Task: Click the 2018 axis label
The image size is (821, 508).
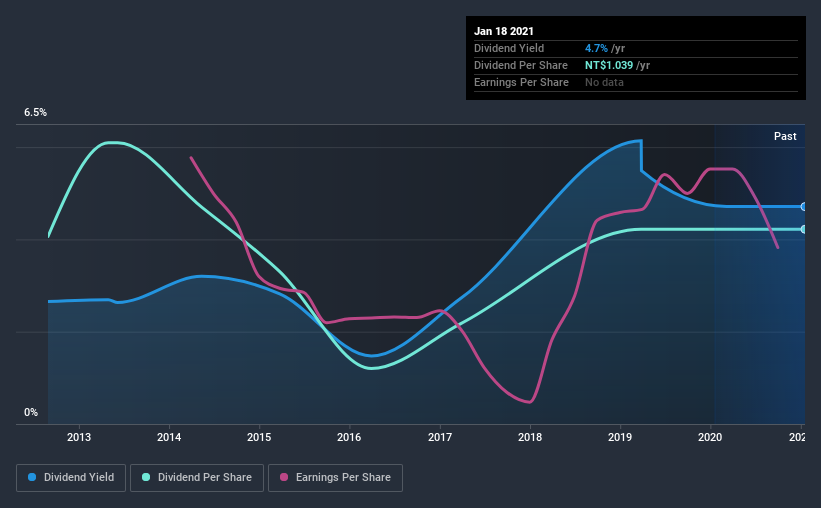Action: point(530,437)
